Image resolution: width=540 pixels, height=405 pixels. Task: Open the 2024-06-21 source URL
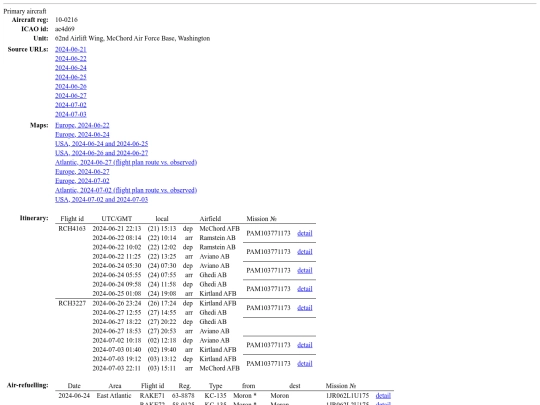[71, 49]
